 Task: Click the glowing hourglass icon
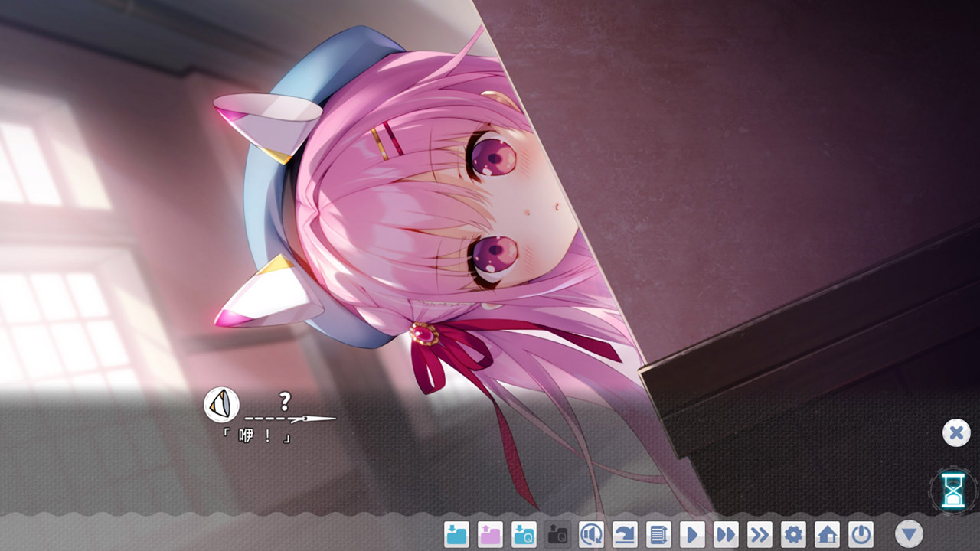(x=953, y=489)
